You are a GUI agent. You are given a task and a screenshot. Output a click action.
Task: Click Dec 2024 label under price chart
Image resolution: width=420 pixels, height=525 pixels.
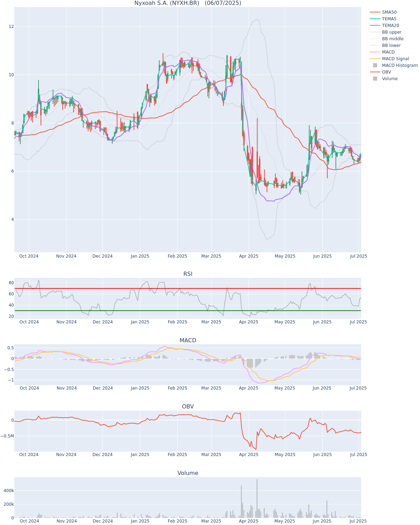pyautogui.click(x=103, y=256)
